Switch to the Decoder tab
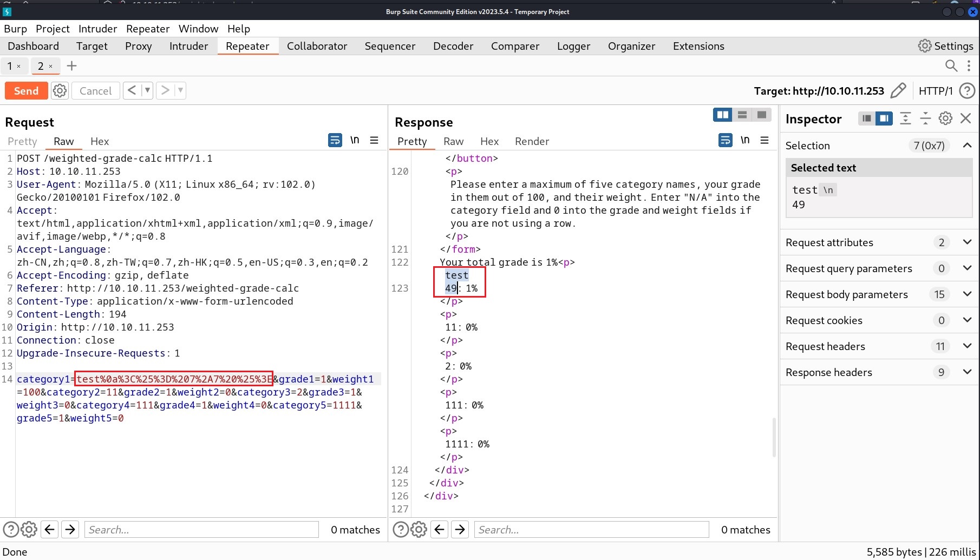This screenshot has height=560, width=980. tap(453, 46)
